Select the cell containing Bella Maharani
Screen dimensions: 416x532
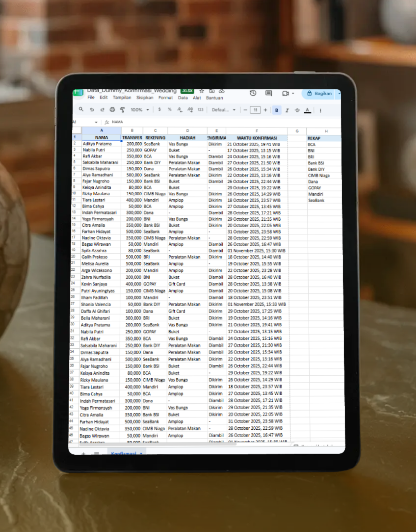[100, 318]
